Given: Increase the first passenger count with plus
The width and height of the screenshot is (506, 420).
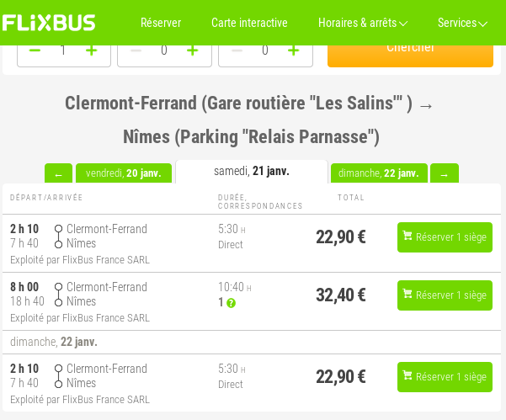Looking at the screenshot, I should click(91, 51).
